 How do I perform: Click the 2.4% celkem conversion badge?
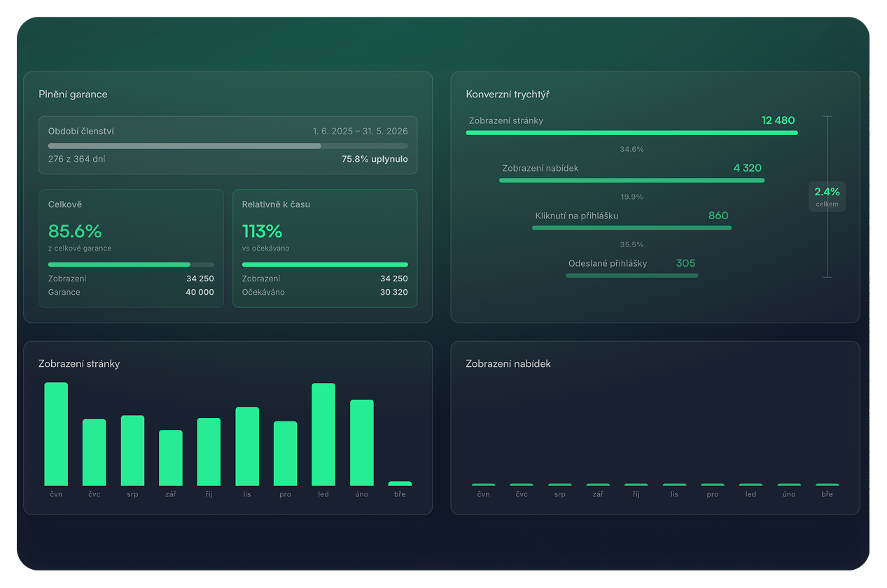pyautogui.click(x=827, y=196)
